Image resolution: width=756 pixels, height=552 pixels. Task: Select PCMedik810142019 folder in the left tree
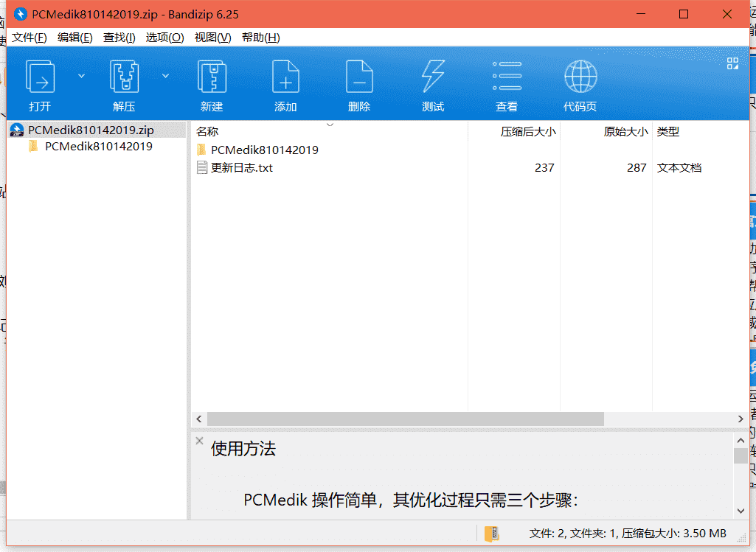click(98, 147)
